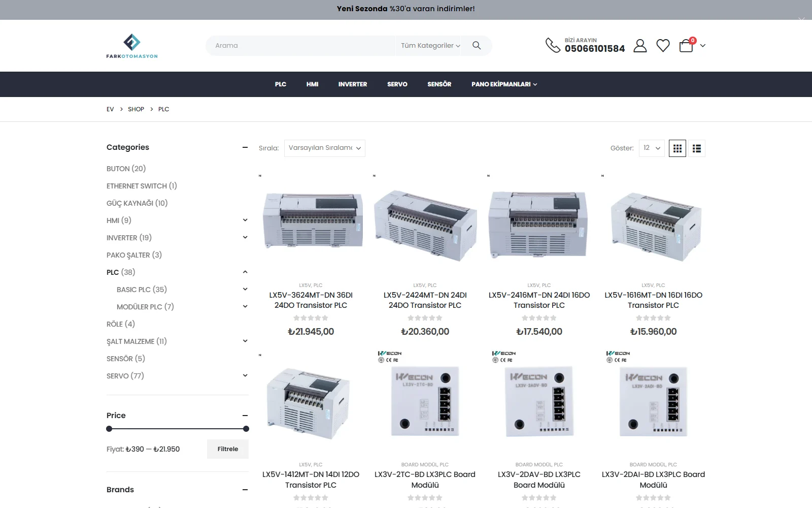
Task: Switch to list view layout
Action: pos(697,148)
